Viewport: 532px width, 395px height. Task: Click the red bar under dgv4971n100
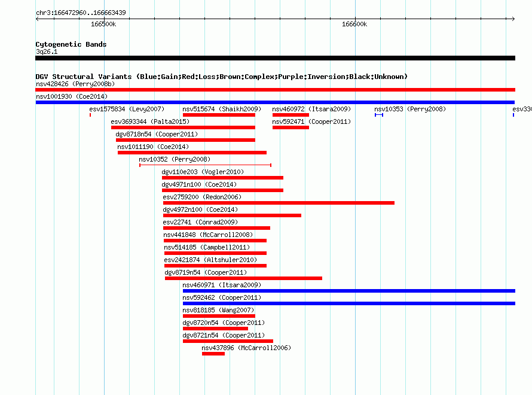[x=222, y=190]
